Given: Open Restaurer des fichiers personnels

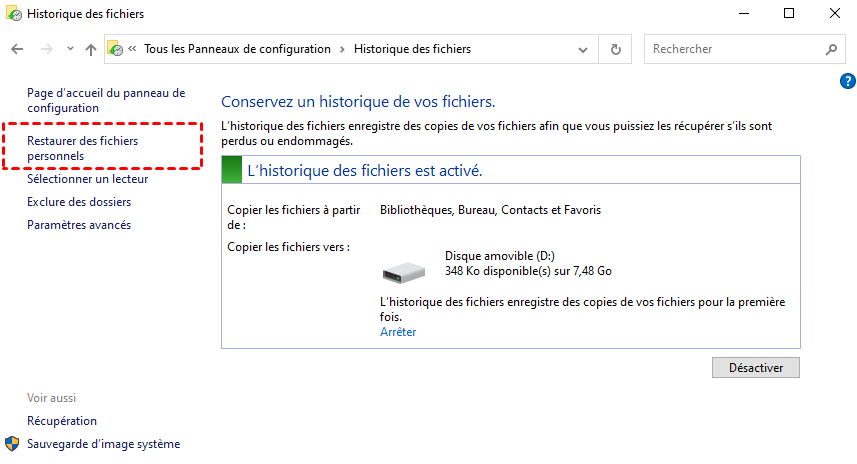Looking at the screenshot, I should click(x=83, y=148).
